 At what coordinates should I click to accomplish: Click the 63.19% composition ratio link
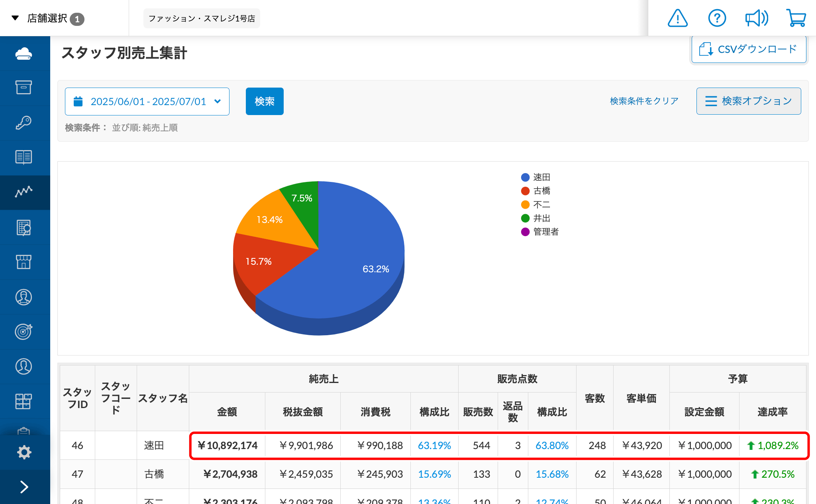[x=434, y=445]
